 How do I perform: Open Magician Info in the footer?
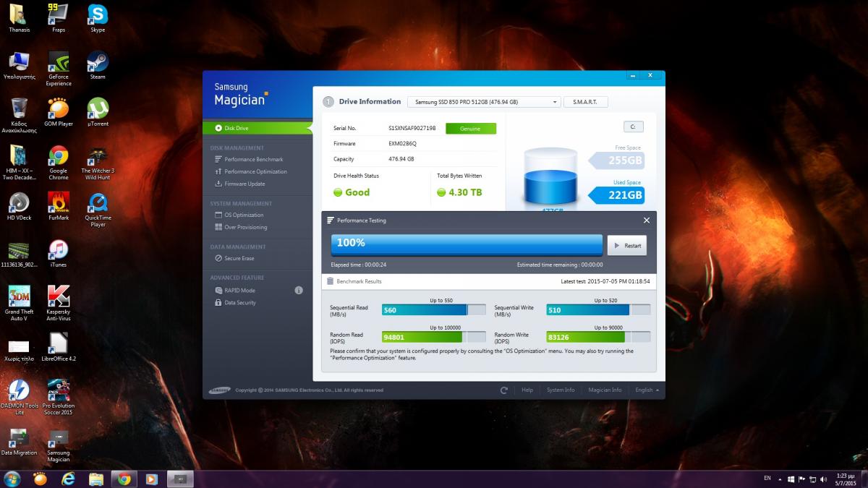tap(605, 390)
